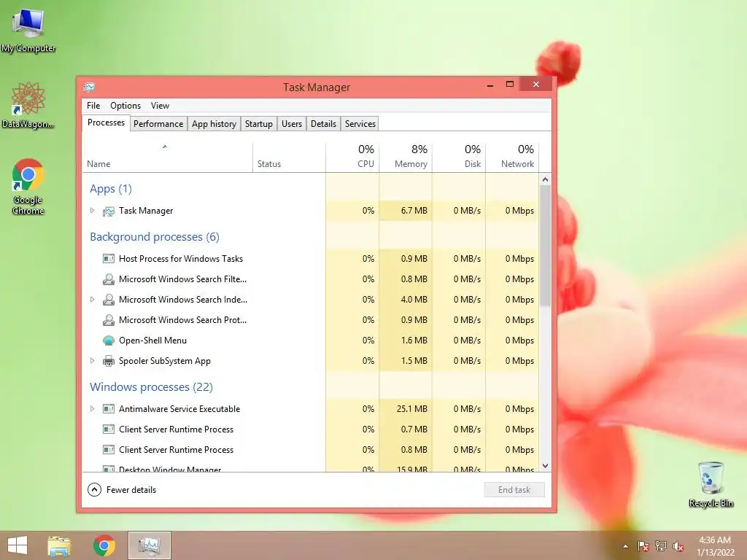
Task: Switch to the Details tab
Action: click(323, 124)
